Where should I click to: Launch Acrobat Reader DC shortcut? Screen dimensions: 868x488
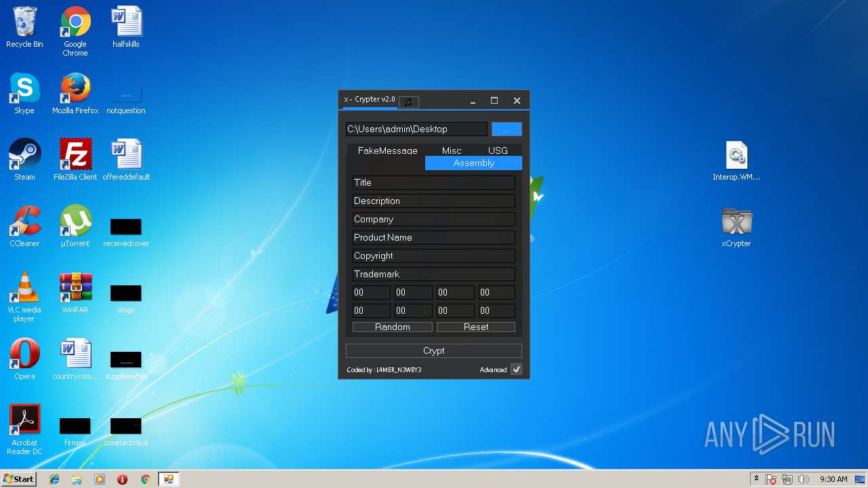tap(24, 430)
